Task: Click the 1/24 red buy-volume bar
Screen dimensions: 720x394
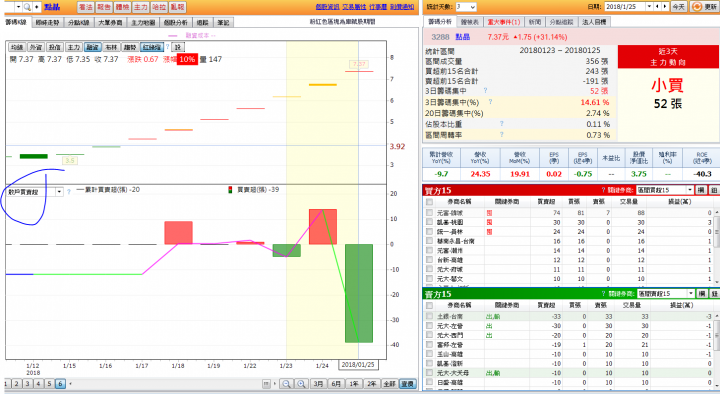Action: point(323,226)
